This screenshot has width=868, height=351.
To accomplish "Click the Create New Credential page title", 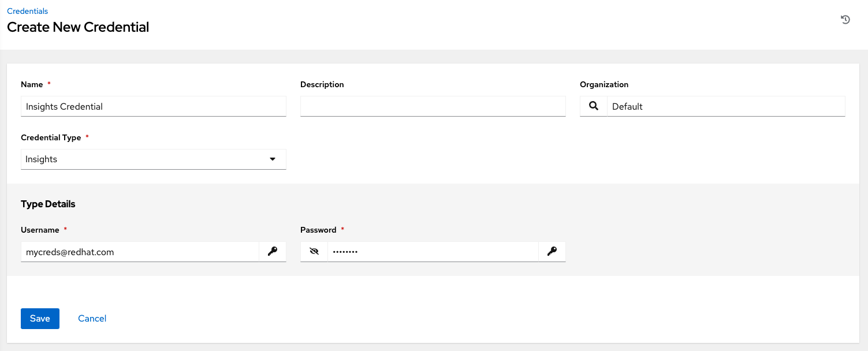I will (x=78, y=27).
